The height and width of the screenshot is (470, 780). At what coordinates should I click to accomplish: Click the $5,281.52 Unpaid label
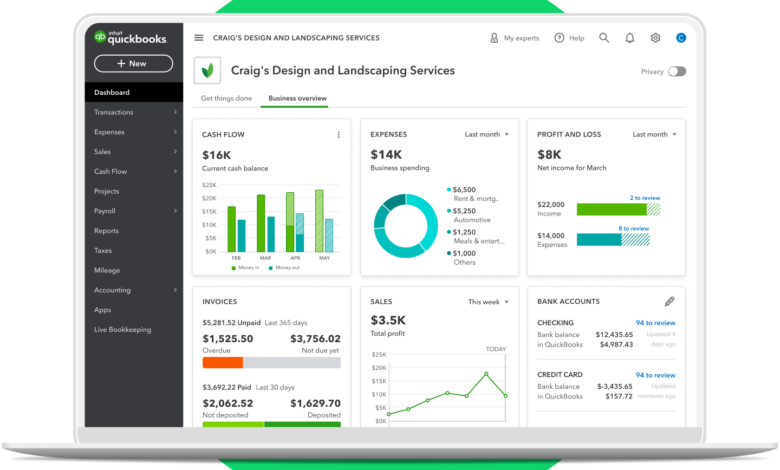[231, 323]
